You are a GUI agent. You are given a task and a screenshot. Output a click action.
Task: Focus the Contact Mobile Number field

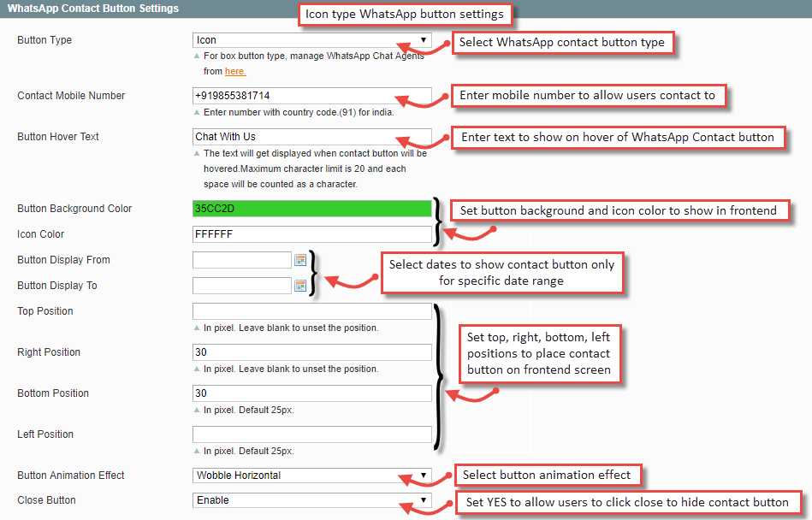pos(311,96)
